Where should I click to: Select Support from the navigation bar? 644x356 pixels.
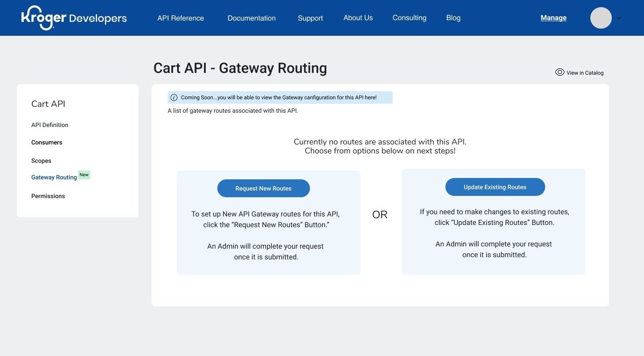click(x=310, y=18)
